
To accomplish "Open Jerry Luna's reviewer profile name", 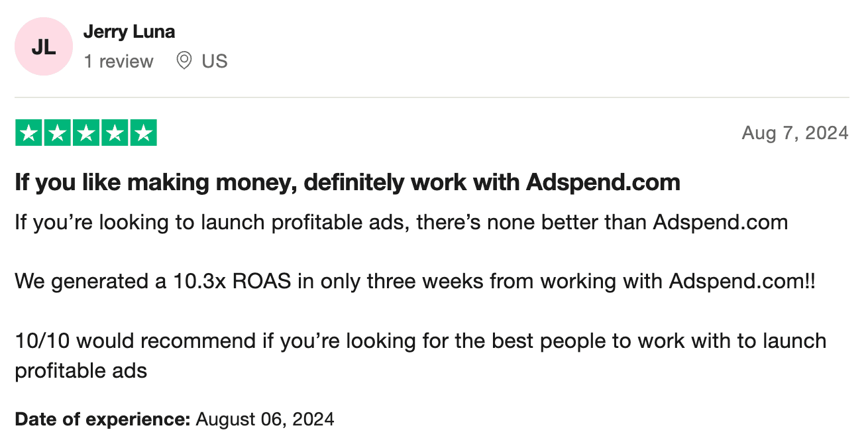I will [129, 31].
